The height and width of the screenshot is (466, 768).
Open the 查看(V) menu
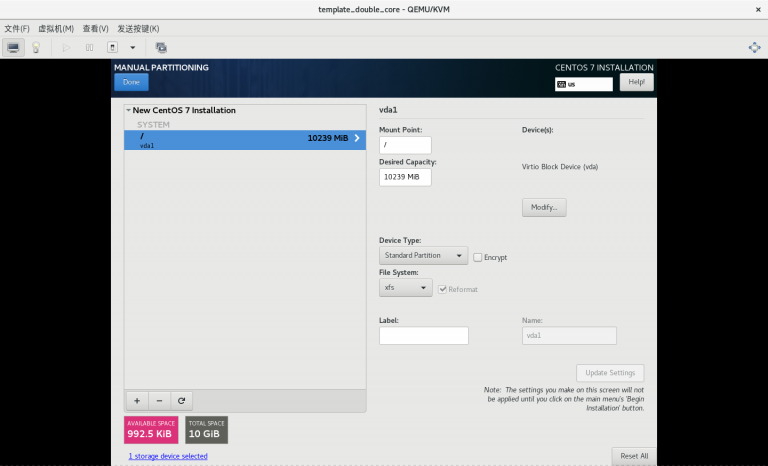(95, 28)
